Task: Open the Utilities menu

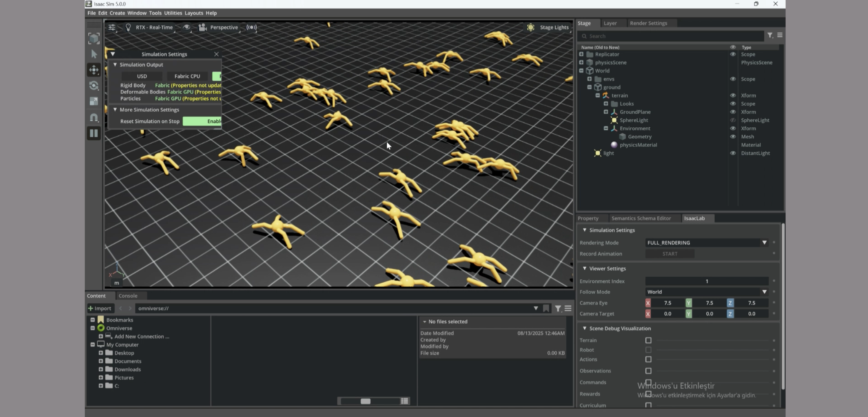Action: pyautogui.click(x=173, y=13)
